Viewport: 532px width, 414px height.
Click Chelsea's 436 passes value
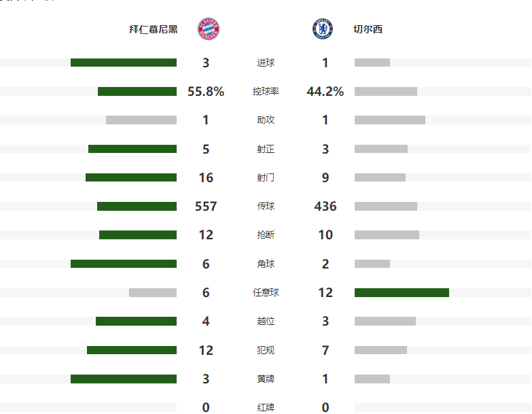click(325, 207)
